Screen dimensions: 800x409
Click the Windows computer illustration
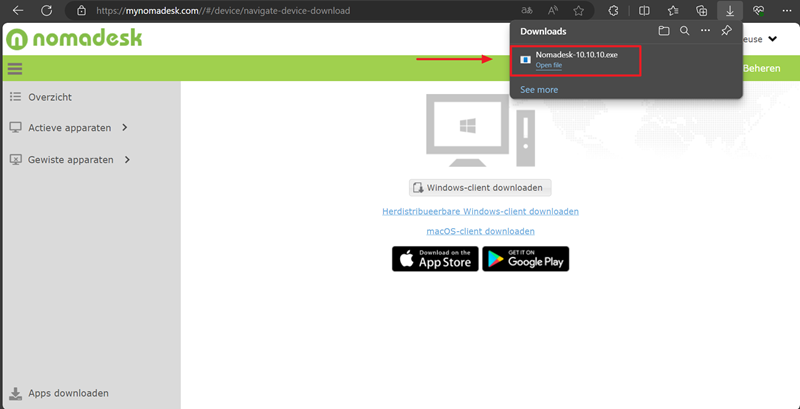[x=480, y=130]
